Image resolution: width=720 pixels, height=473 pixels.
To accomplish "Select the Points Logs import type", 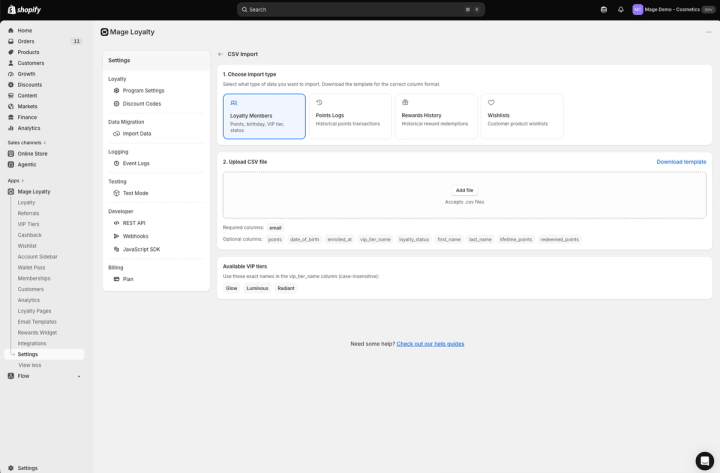I will [350, 116].
